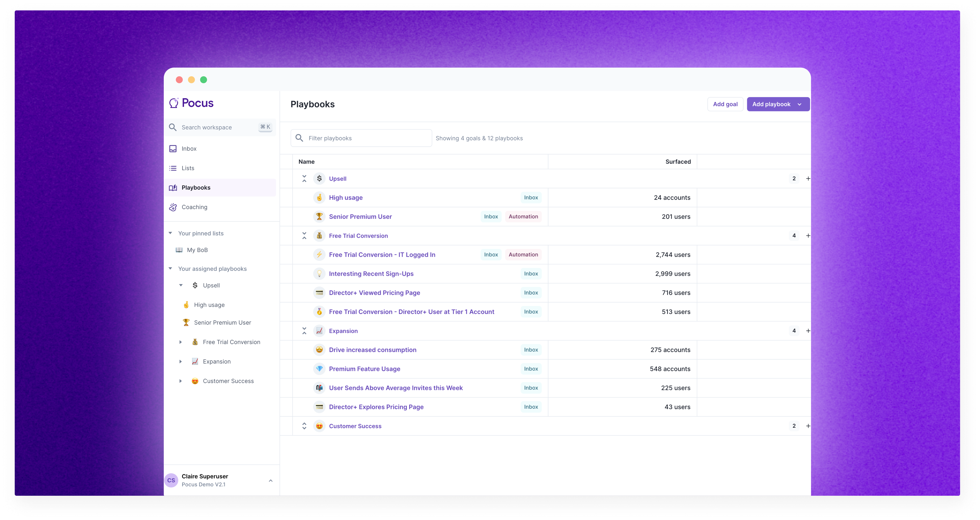Expand Expansion in assigned playbooks sidebar
Image resolution: width=980 pixels, height=520 pixels.
(x=180, y=361)
